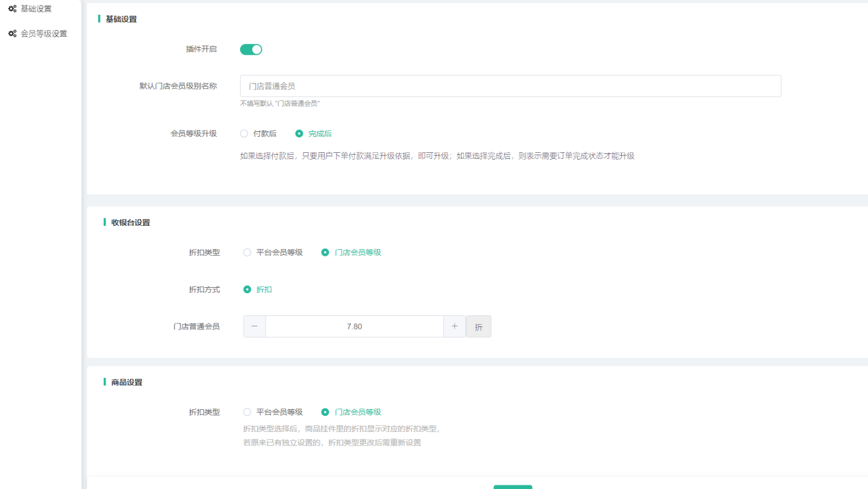868x489 pixels.
Task: Select 完成后 for 会员等级升级
Action: click(300, 134)
